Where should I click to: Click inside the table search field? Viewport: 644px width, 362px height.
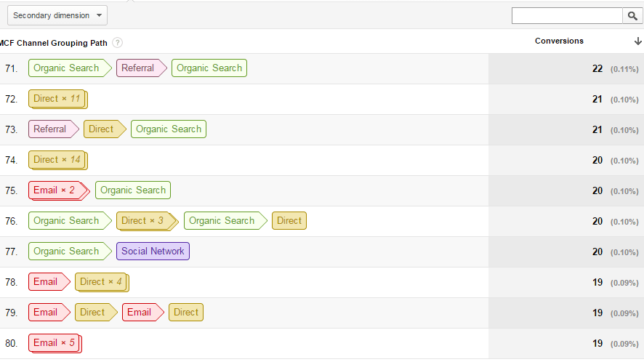tap(567, 16)
